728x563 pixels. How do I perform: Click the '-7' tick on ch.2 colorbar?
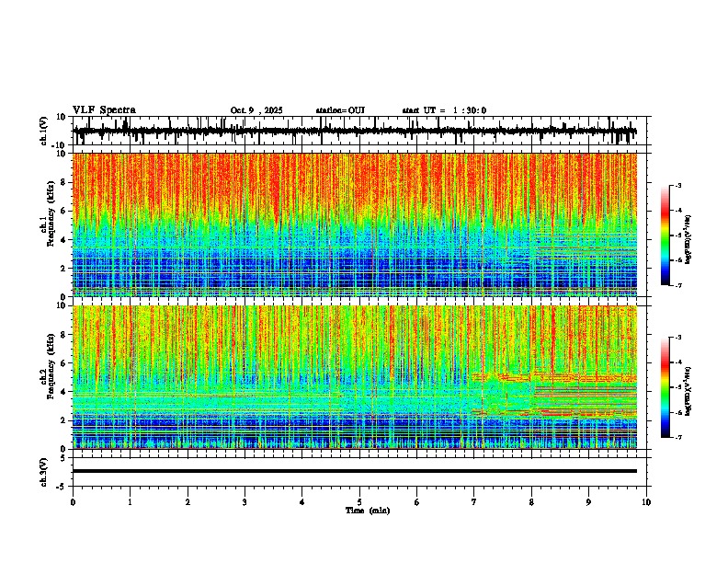[677, 437]
